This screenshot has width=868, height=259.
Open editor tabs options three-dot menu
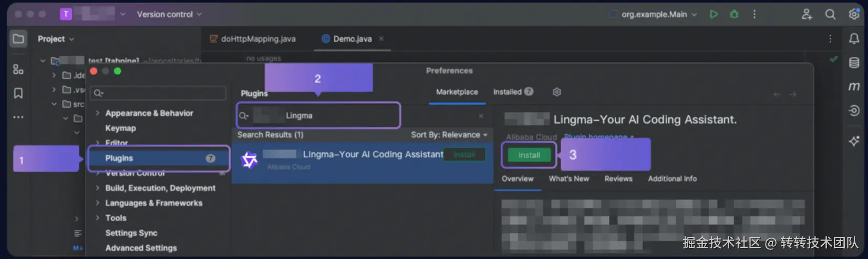(x=830, y=38)
